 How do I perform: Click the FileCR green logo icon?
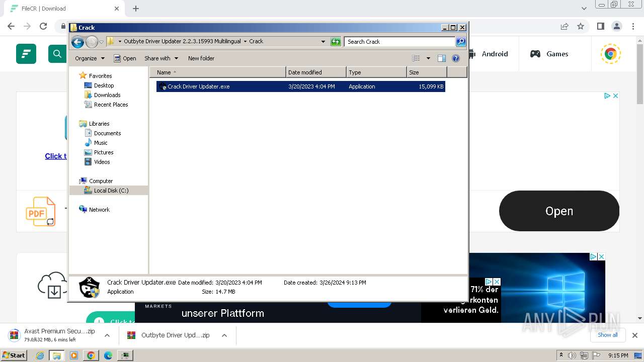click(26, 54)
